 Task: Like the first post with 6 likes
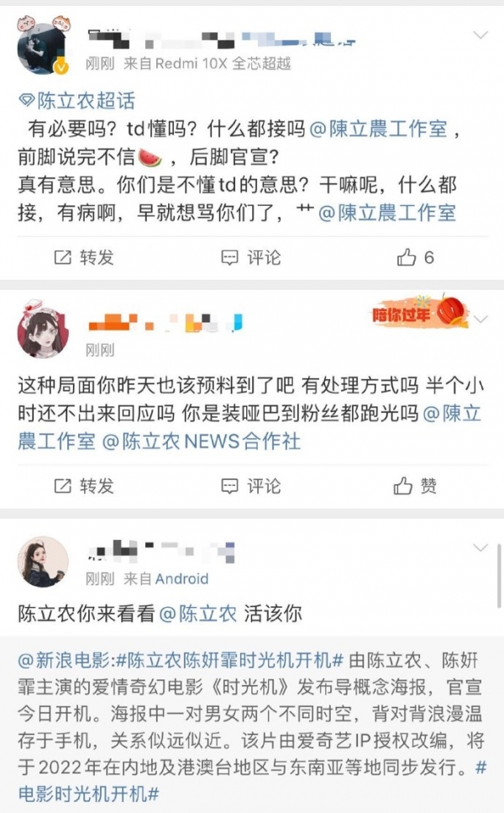pyautogui.click(x=415, y=257)
